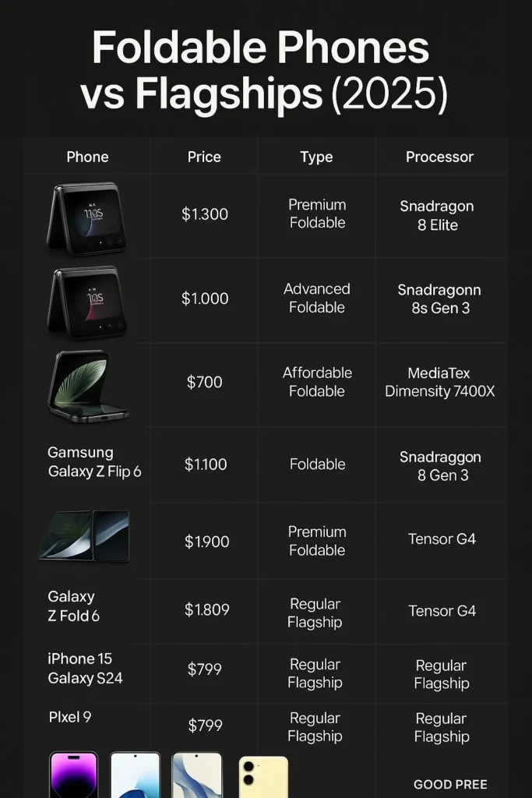
Task: Click the green leaf affordable foldable image
Action: coord(88,387)
